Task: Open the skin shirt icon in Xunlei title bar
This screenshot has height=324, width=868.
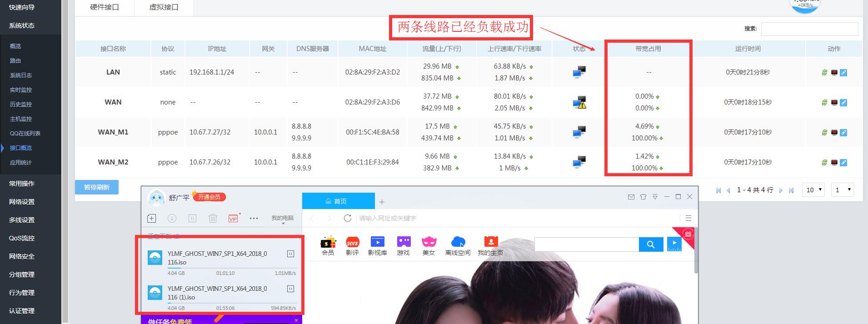Action: [643, 197]
